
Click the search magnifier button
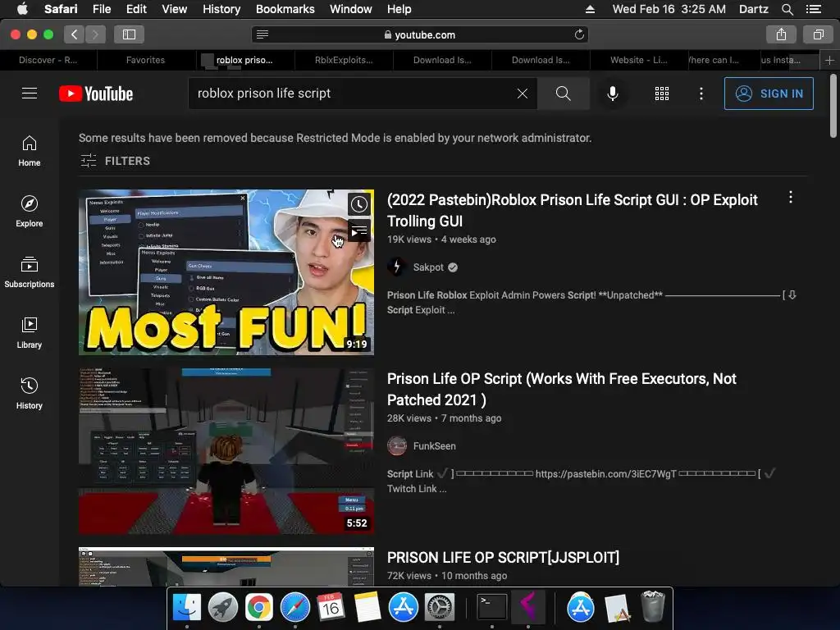tap(563, 94)
